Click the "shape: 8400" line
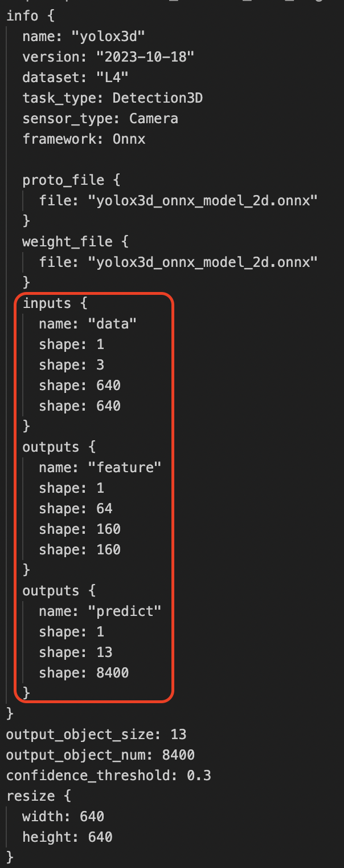This screenshot has height=868, width=344. pos(84,673)
